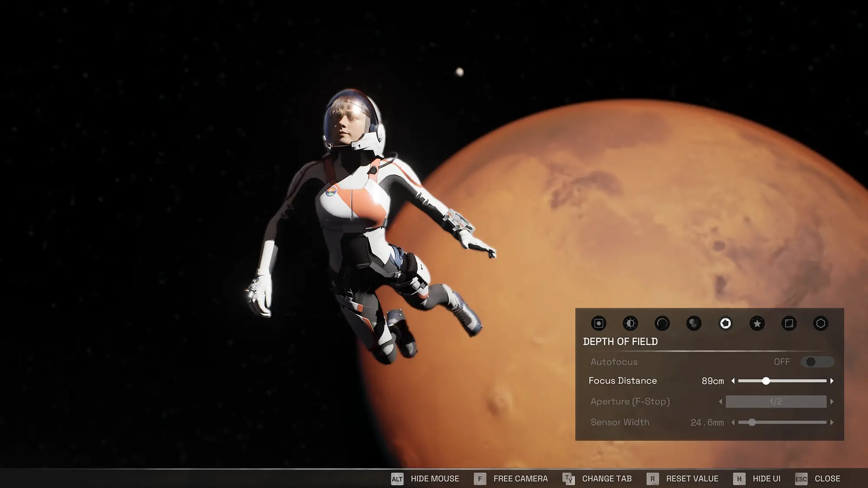Viewport: 868px width, 488px height.
Task: Select previous Aperture F-Stop value
Action: tap(720, 402)
